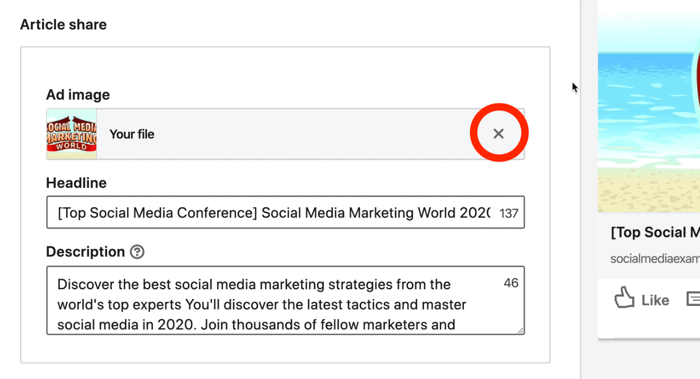Click the socialmediaexam domain text in preview
The image size is (700, 379).
tap(655, 258)
